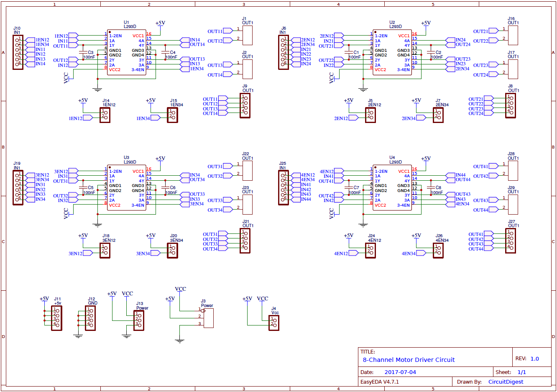
Task: Click the J7 2EN34 jumper header
Action: (x=438, y=115)
